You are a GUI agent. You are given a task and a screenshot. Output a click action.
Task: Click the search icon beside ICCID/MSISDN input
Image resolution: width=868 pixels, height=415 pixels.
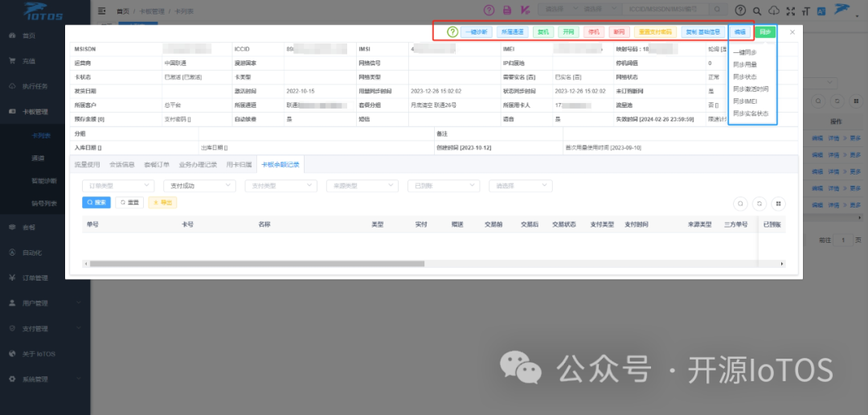[x=718, y=10]
